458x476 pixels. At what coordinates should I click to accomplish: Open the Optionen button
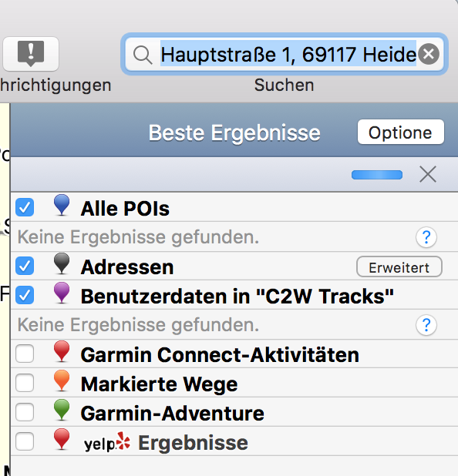coord(401,132)
